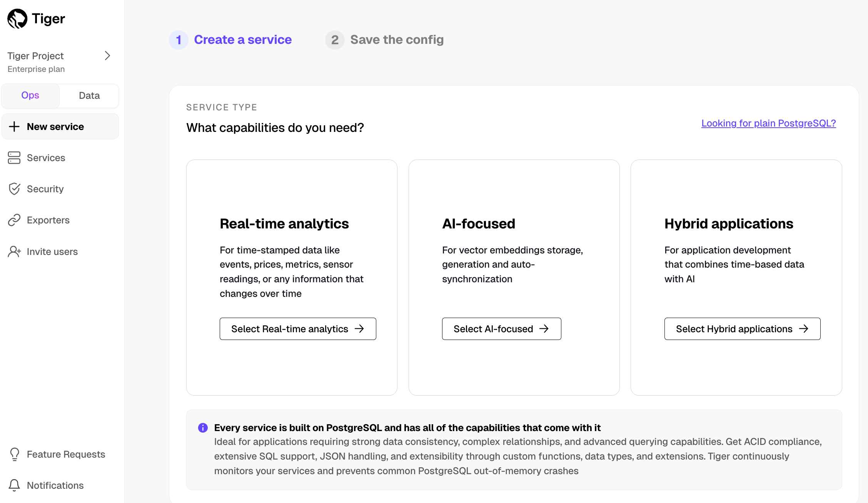
Task: Choose Select Hybrid applications button
Action: click(x=742, y=329)
